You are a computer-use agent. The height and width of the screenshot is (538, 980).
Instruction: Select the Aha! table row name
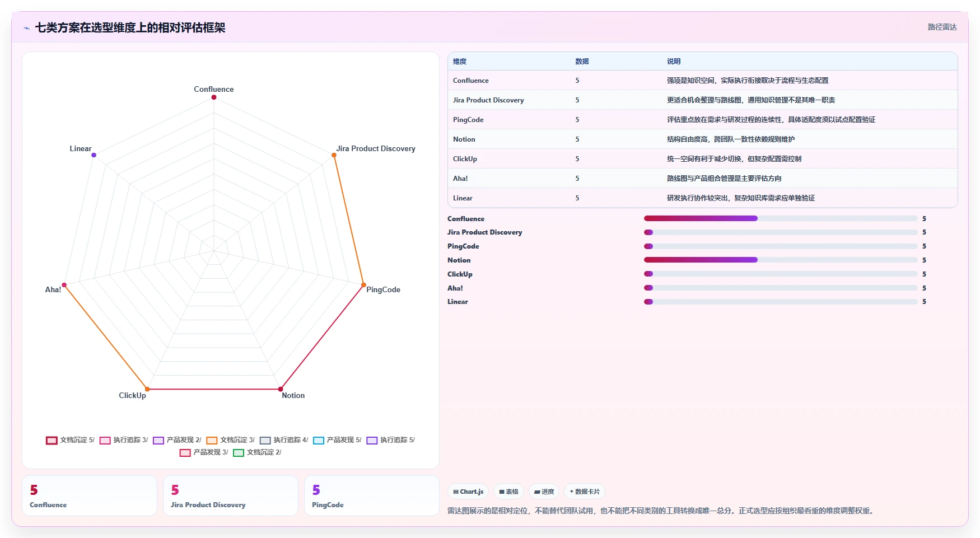coord(460,179)
